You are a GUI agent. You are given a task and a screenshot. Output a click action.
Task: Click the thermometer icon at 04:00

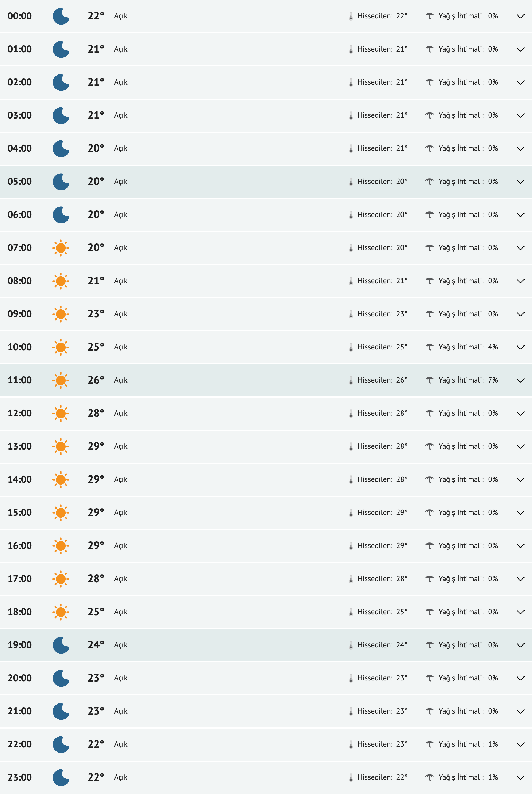point(351,149)
